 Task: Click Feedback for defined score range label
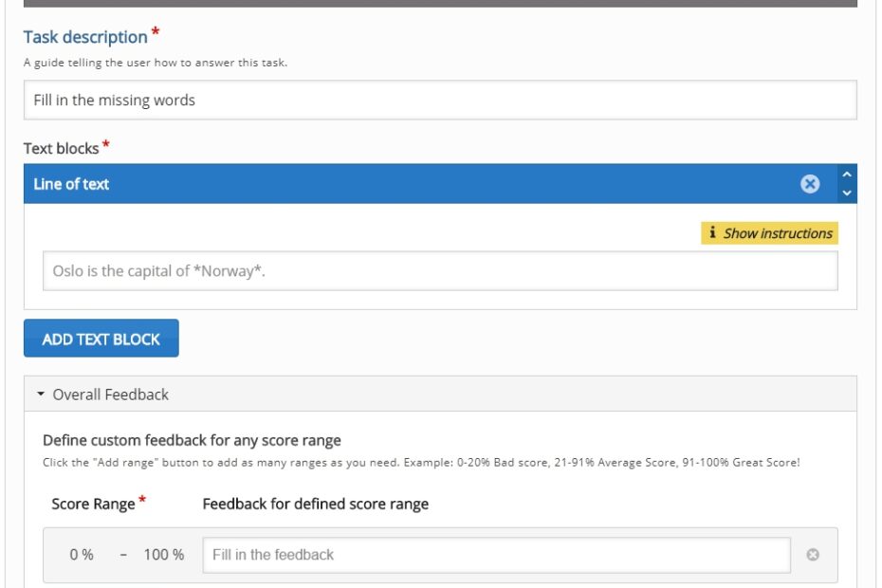(x=316, y=504)
